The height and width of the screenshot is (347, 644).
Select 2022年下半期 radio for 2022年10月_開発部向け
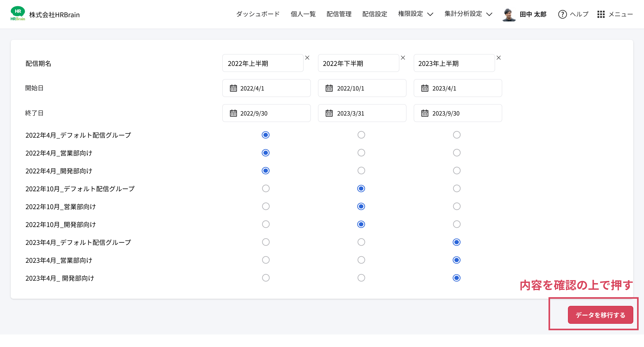pyautogui.click(x=361, y=224)
